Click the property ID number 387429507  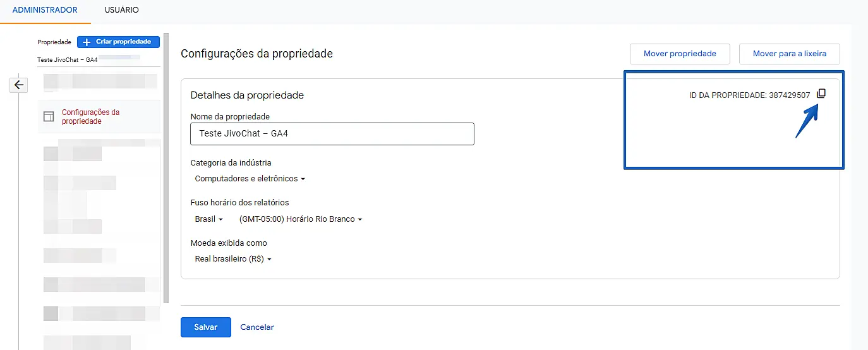click(789, 95)
